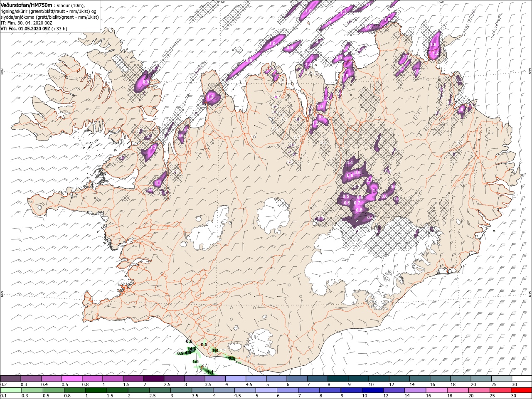
Task: Pick the deep blue swatch at 10 in bottom legend
Action: pos(372,390)
